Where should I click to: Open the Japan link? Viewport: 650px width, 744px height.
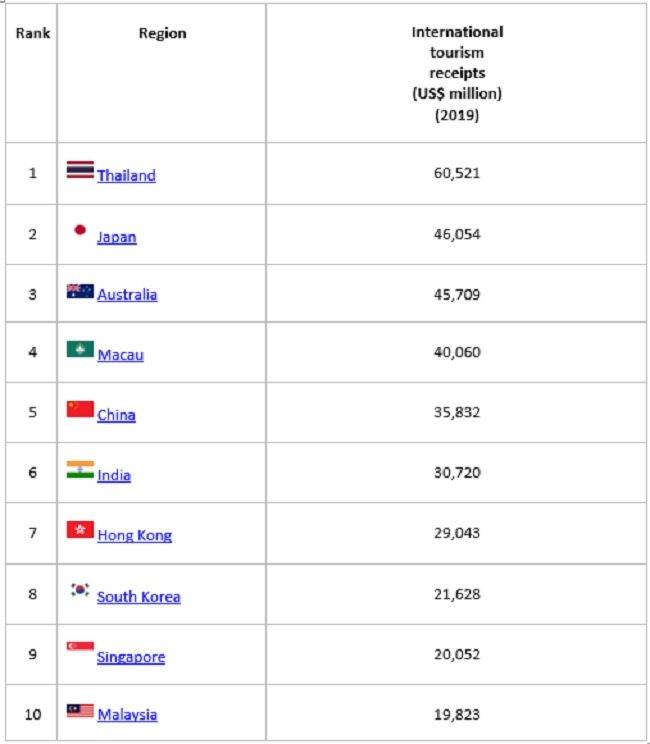[117, 237]
